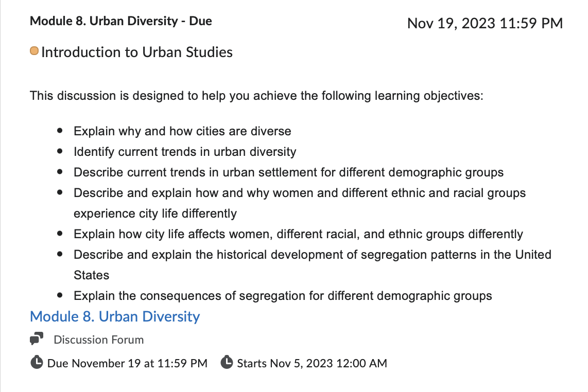Click the Starts Nov 5, 2023 12:00 AM text
This screenshot has height=392, width=588.
pyautogui.click(x=312, y=363)
